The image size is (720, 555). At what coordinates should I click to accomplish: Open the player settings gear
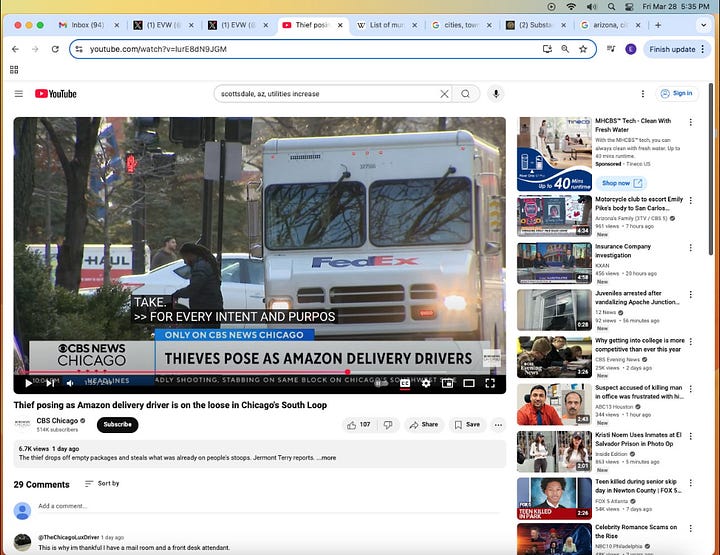(426, 383)
